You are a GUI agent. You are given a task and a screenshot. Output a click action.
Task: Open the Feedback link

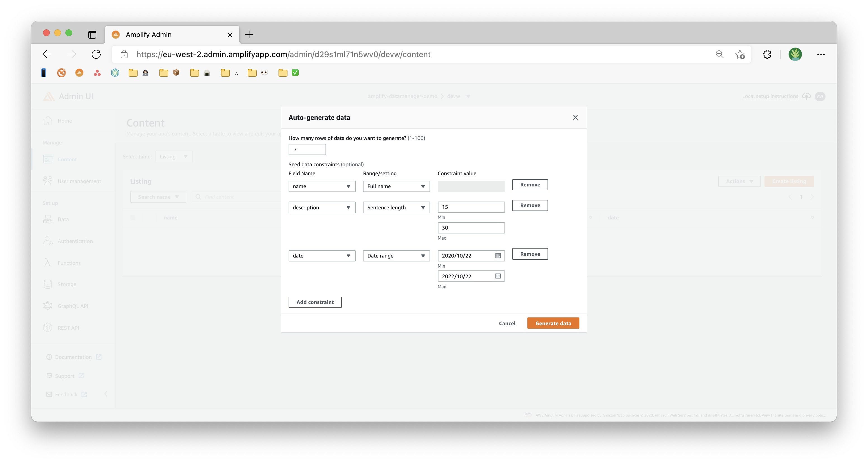click(x=66, y=394)
